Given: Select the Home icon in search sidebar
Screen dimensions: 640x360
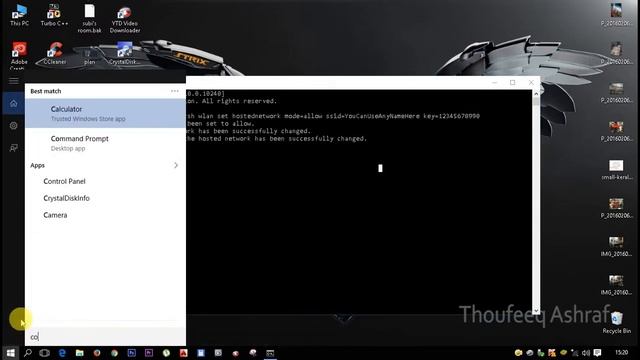Looking at the screenshot, I should (13, 103).
